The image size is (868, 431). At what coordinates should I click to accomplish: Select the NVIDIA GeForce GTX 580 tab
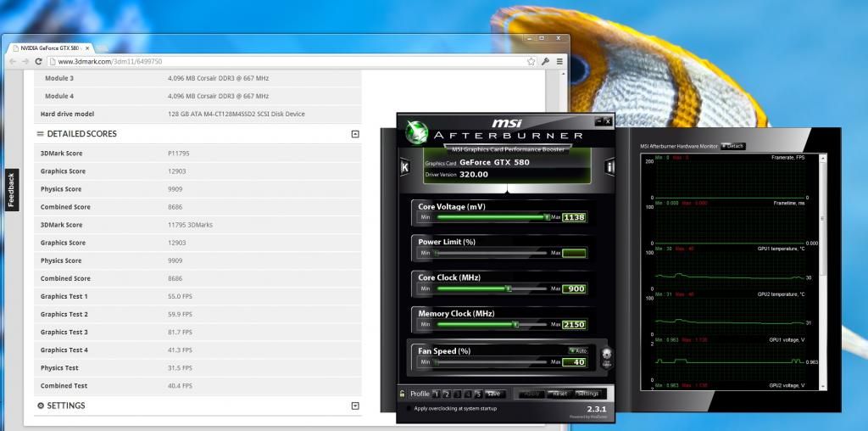tap(48, 48)
